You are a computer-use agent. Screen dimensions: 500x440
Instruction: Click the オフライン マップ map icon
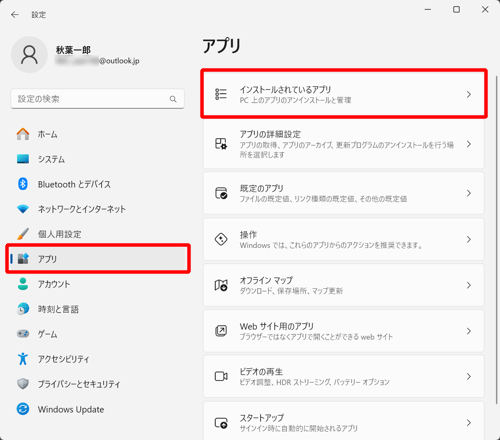(221, 285)
